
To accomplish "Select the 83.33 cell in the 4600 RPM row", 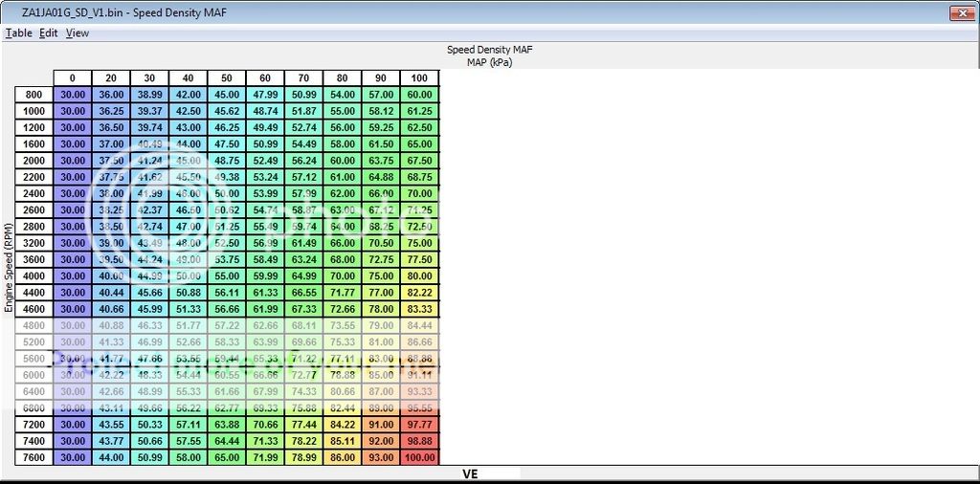I will tap(419, 309).
